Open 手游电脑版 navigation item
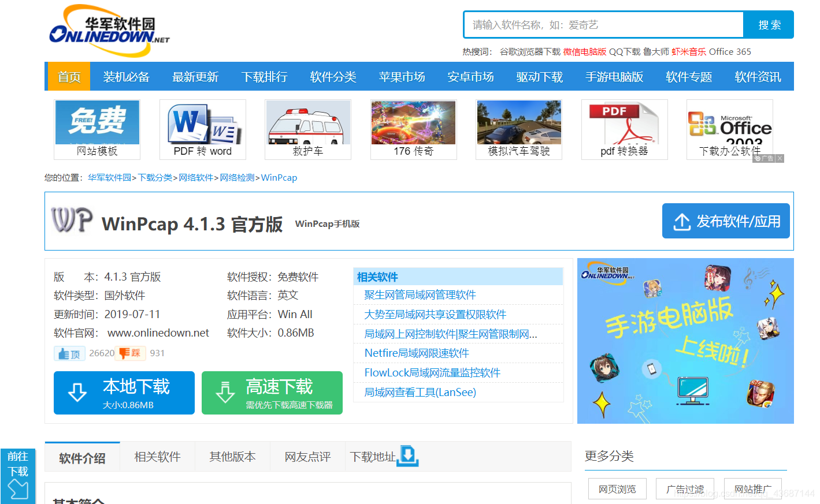 (614, 77)
